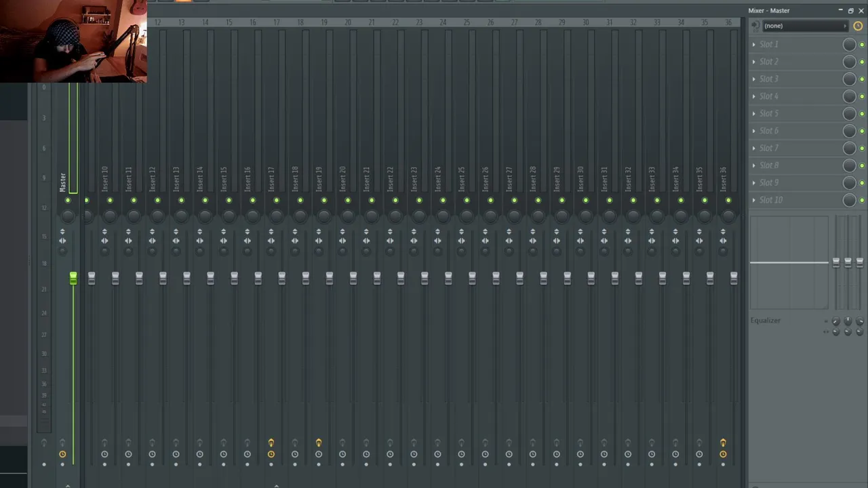Expand the Slot 6 arrow menu
Screen dimensions: 868x488
tap(753, 131)
